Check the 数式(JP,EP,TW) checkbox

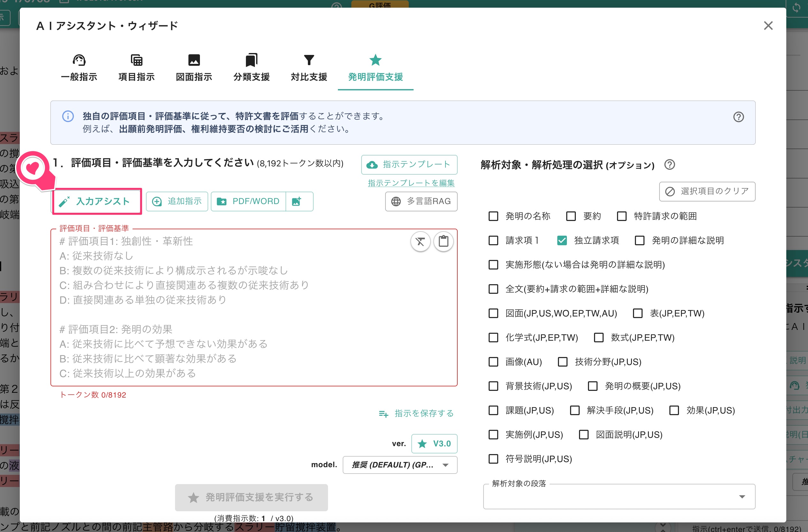(x=598, y=338)
